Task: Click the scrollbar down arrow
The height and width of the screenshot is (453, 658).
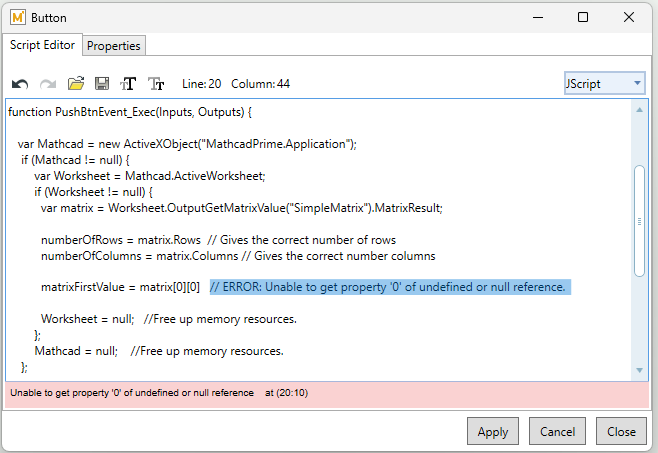Action: tap(640, 370)
